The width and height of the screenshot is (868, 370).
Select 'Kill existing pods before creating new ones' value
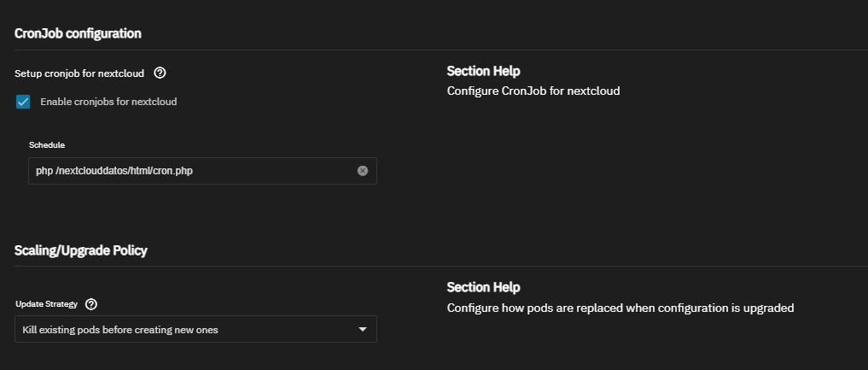coord(120,330)
